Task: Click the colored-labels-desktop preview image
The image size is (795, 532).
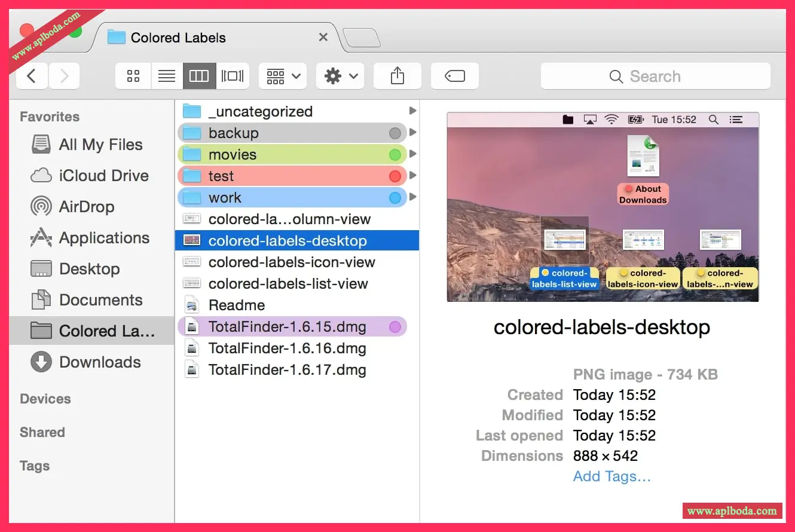Action: (603, 207)
